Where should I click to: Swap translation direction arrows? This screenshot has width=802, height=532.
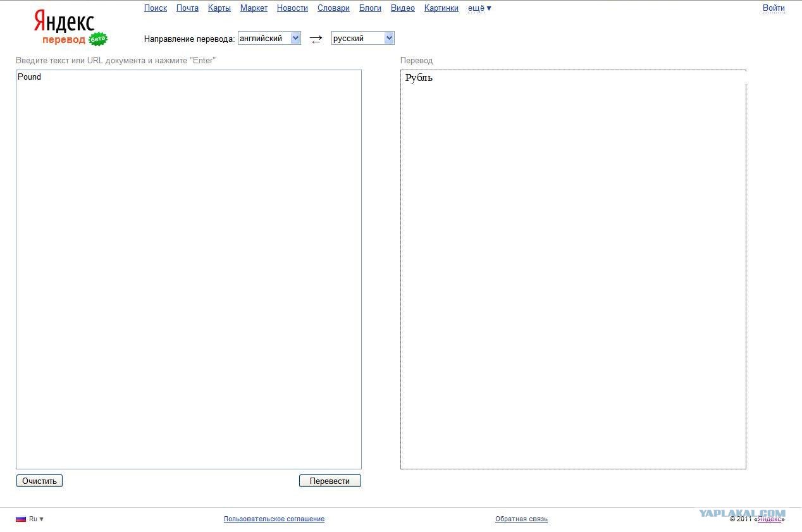coord(316,39)
